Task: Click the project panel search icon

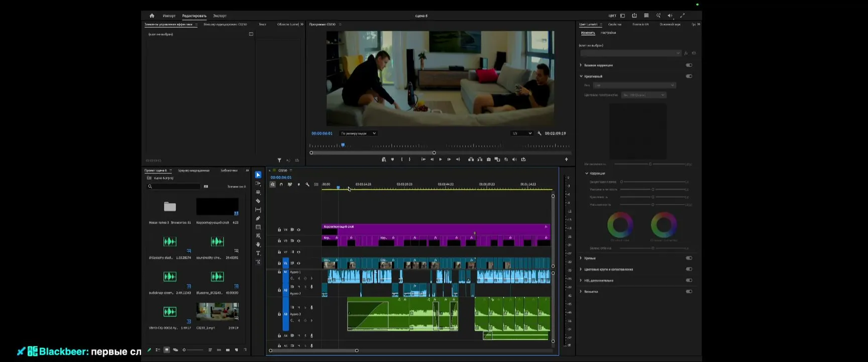Action: point(150,187)
